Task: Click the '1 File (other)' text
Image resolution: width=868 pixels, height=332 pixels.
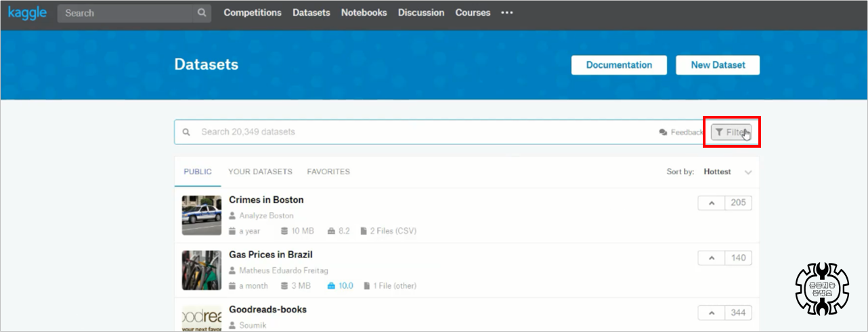Action: pyautogui.click(x=395, y=286)
